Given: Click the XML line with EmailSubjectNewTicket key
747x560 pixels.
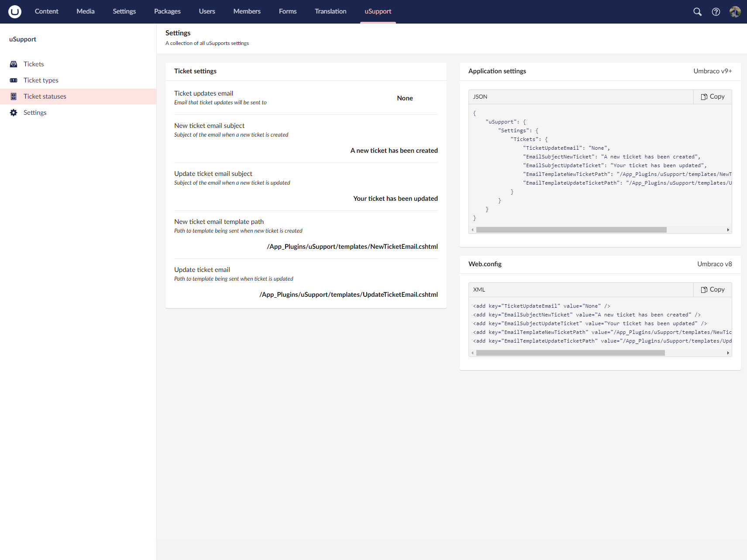Looking at the screenshot, I should coord(587,315).
